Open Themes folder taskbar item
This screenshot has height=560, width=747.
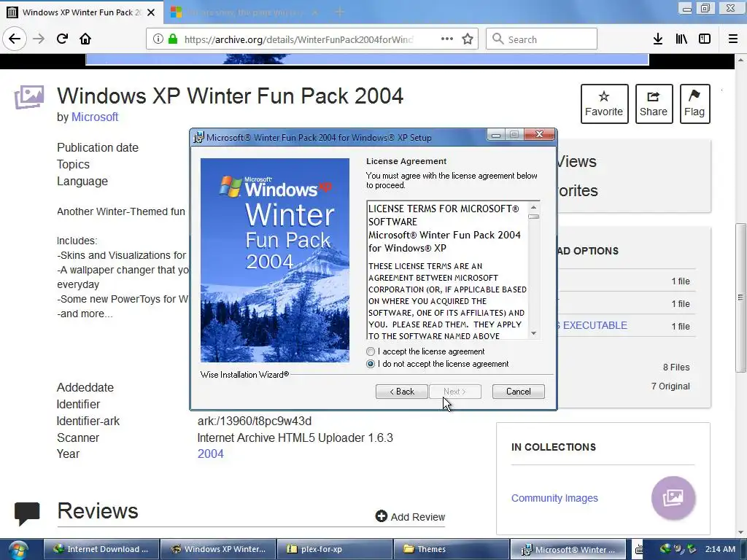click(452, 549)
